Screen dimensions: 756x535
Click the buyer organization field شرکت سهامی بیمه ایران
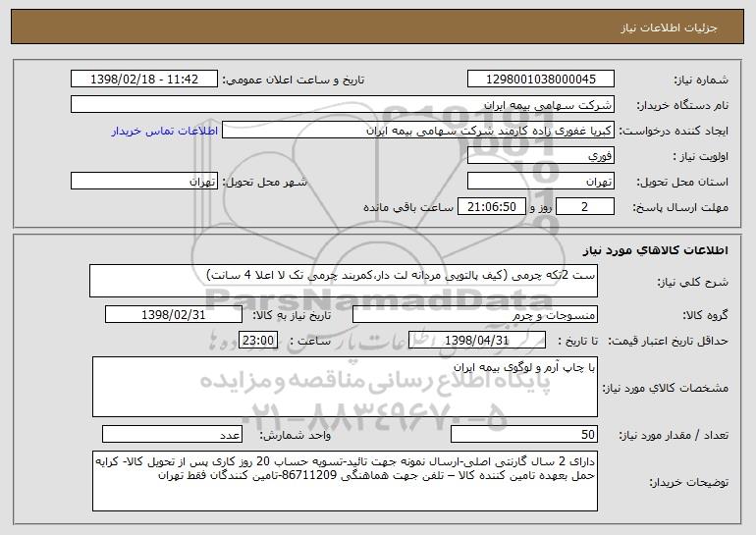point(343,105)
